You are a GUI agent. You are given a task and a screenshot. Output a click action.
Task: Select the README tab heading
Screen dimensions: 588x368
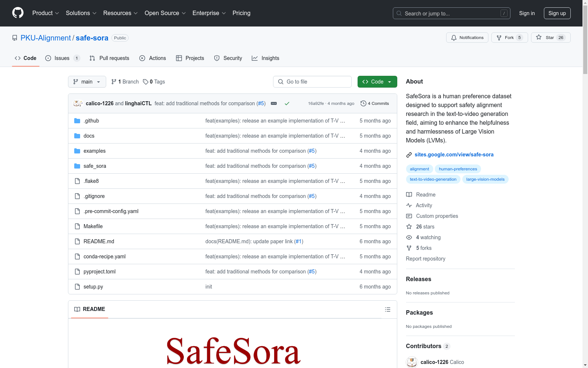click(x=90, y=309)
